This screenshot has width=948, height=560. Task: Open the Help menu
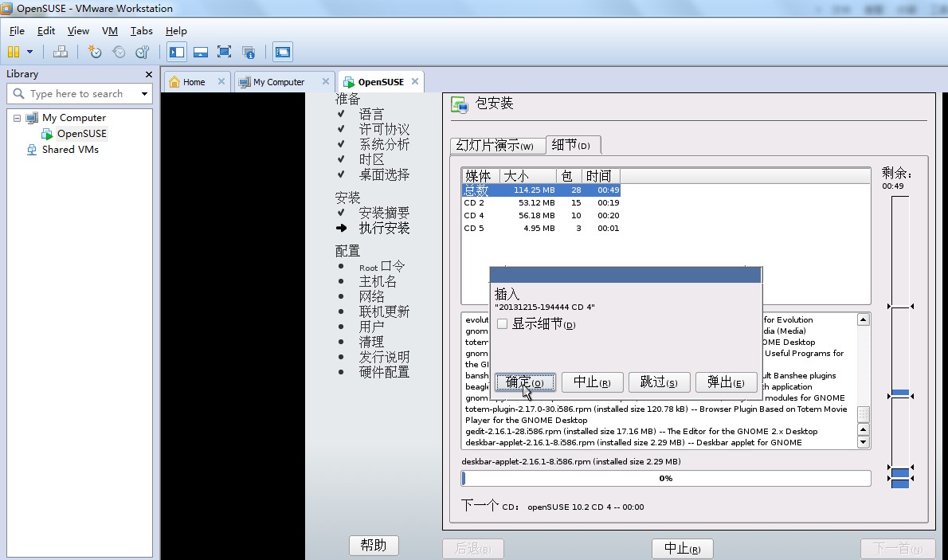point(176,31)
